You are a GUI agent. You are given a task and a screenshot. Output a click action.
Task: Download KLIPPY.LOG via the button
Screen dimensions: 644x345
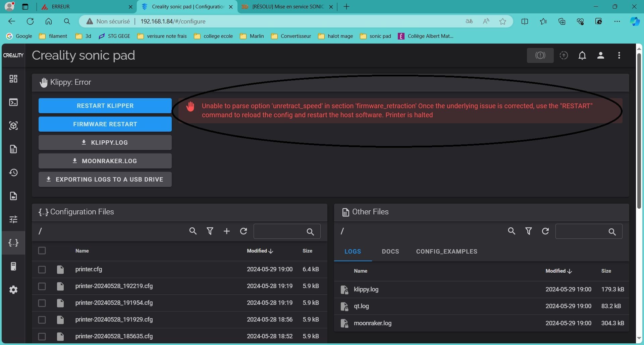pyautogui.click(x=105, y=143)
